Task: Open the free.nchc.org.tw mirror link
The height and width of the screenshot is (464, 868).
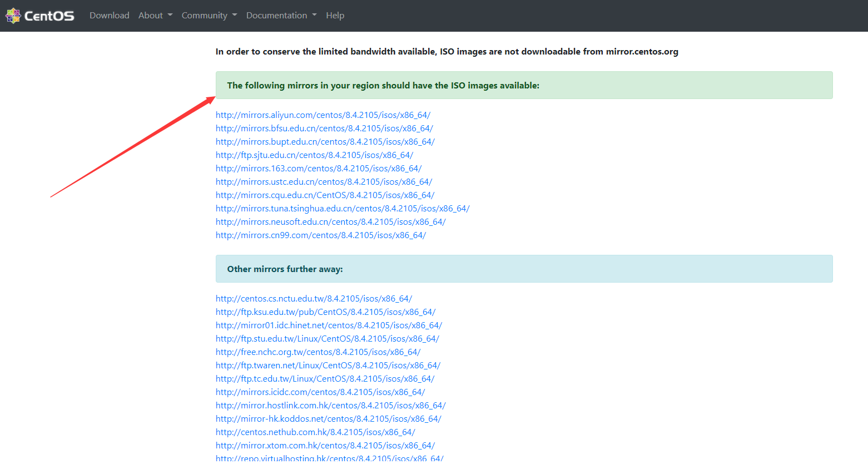Action: point(318,352)
